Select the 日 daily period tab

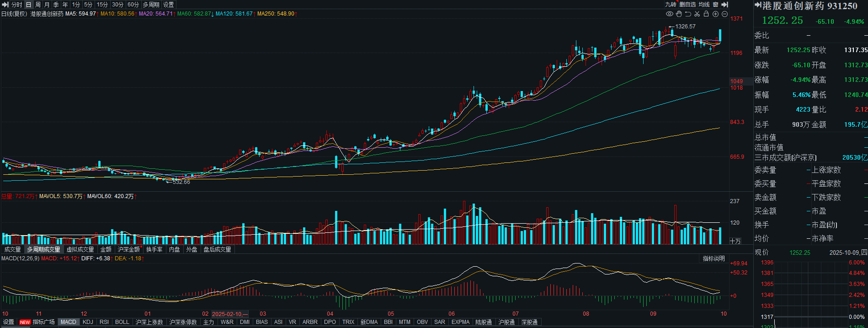point(28,5)
